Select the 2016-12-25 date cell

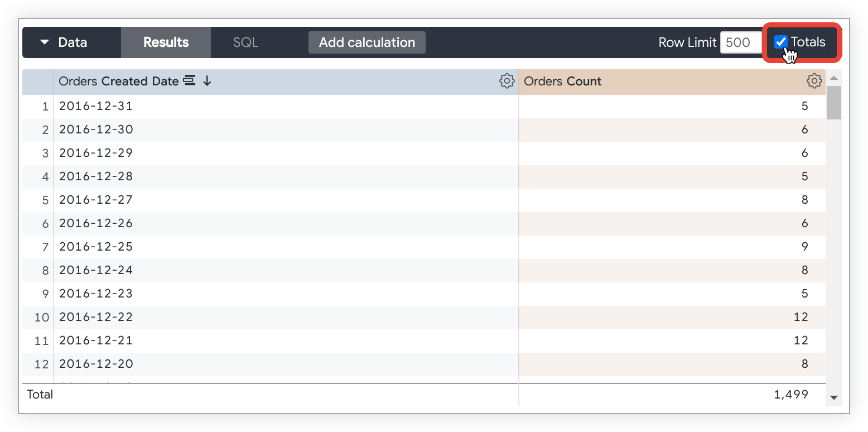[96, 247]
